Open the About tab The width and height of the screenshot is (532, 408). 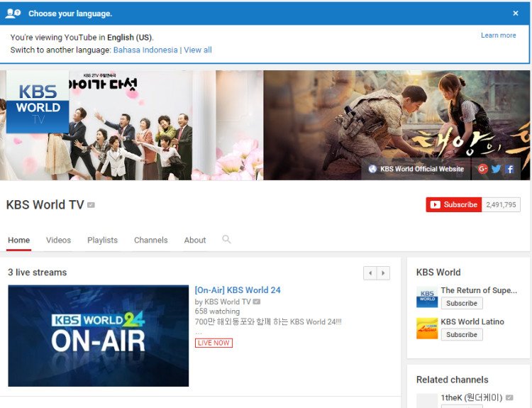click(195, 240)
